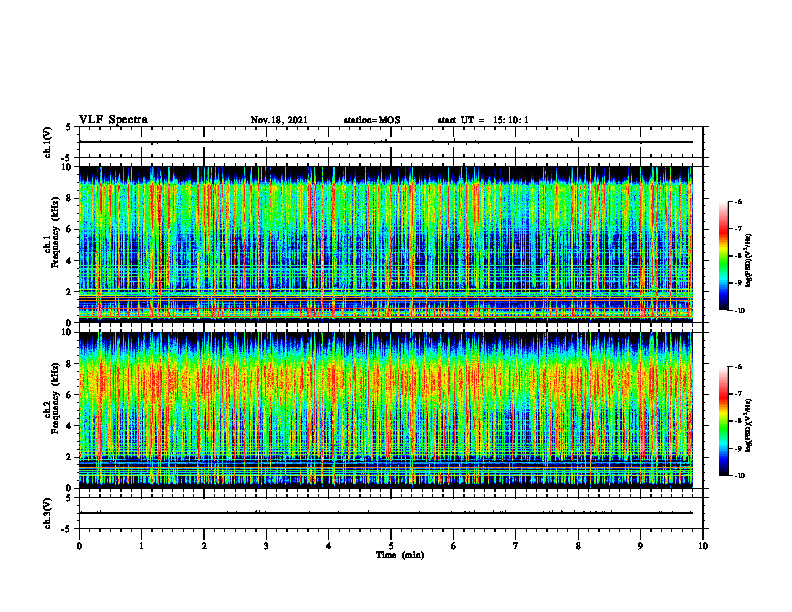Click the "6" frequency tick of ch.2 spectrogram
Viewport: 792px width, 612px height.
pos(70,395)
